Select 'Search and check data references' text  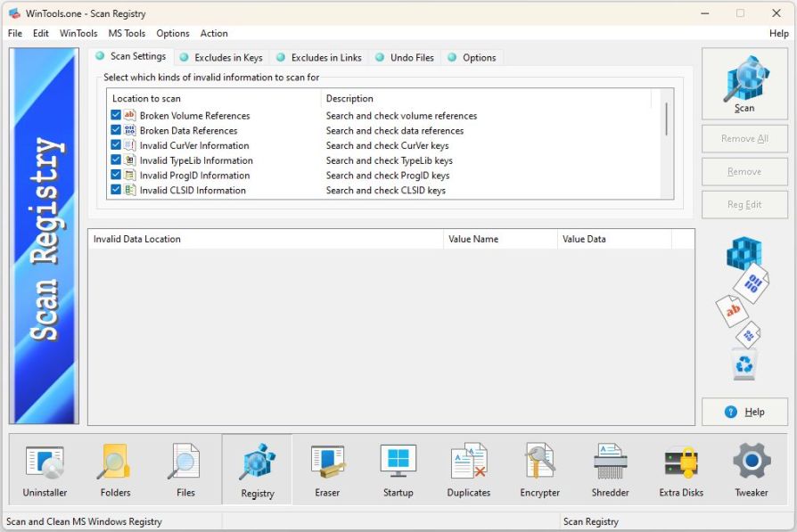pos(394,130)
